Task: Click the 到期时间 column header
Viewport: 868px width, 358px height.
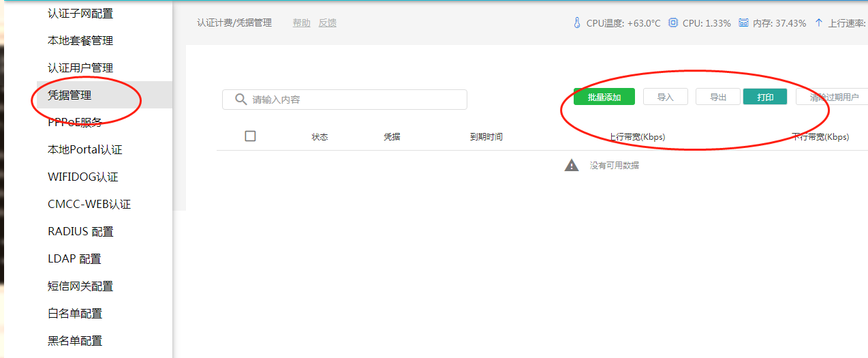Action: (486, 137)
